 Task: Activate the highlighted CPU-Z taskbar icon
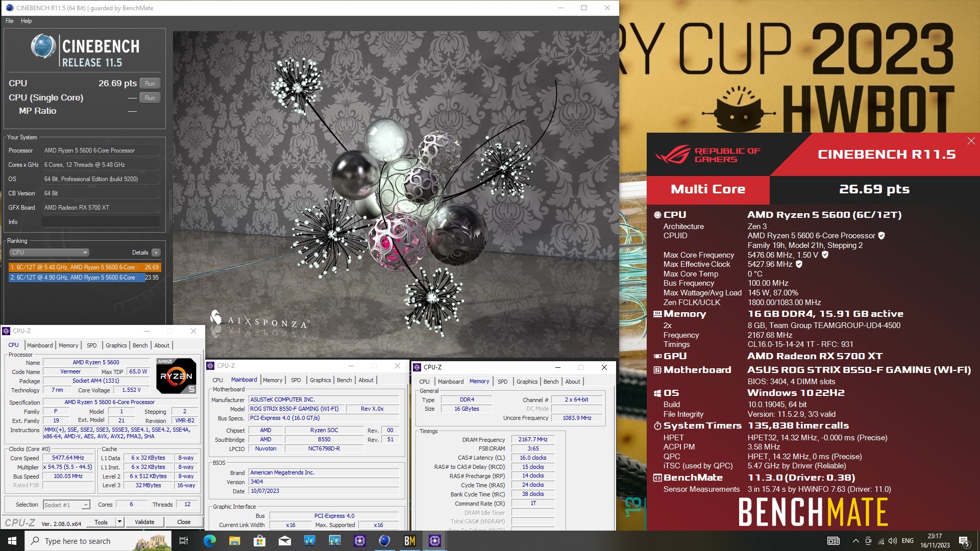435,541
